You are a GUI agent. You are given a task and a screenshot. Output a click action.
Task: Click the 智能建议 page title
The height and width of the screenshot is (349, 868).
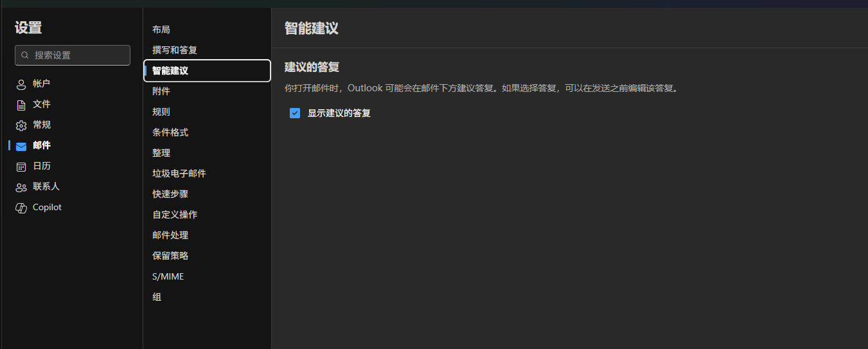(x=312, y=28)
